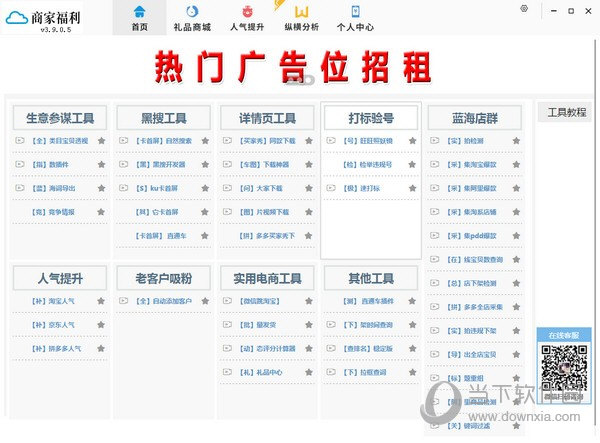Open the 【拼】多多买家秀下 tool link
This screenshot has height=443, width=600.
pos(267,236)
